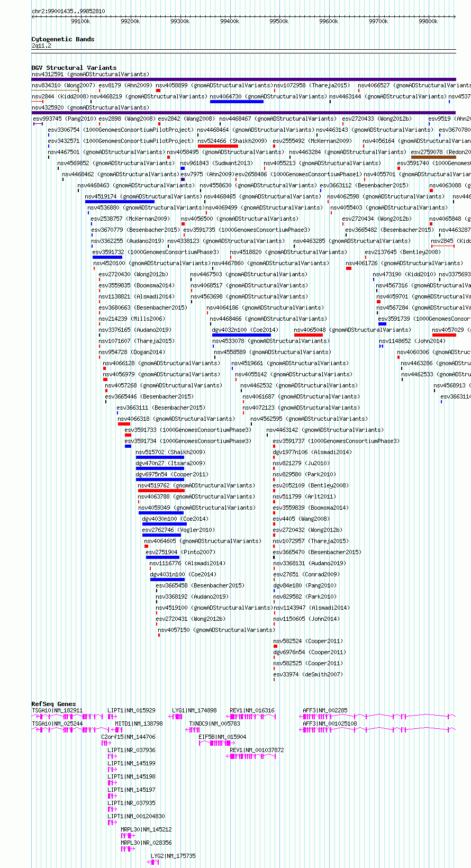Open variant label esv8179 (Ahn2009)
Screen dimensions: 471x868
(125, 85)
